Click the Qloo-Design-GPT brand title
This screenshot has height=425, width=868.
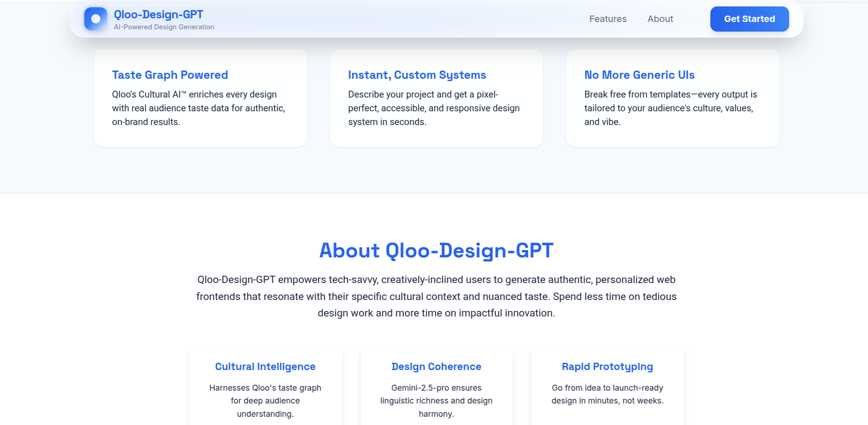pyautogui.click(x=159, y=15)
